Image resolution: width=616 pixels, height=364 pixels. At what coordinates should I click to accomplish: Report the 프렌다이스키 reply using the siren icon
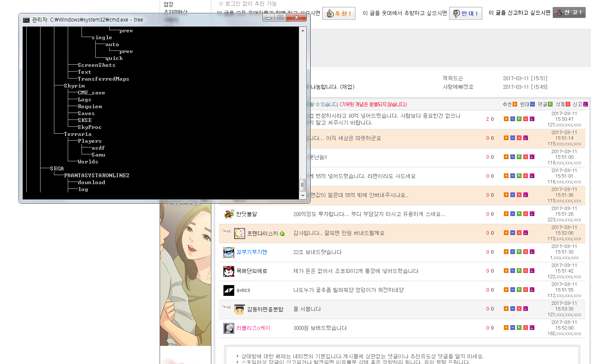coord(525,233)
